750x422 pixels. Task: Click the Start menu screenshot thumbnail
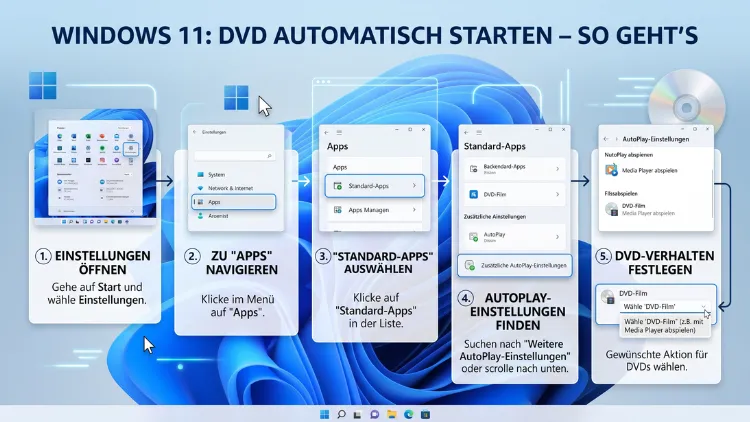(95, 168)
